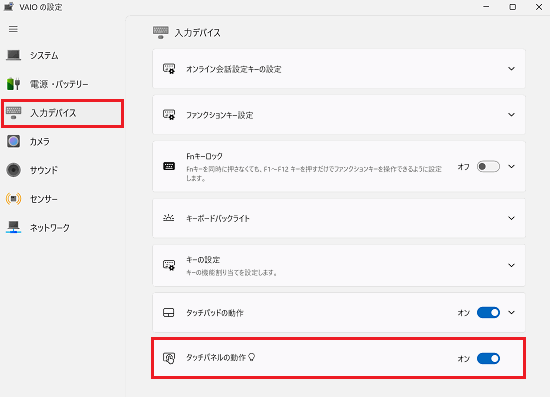The image size is (550, 397).
Task: Click the オンライン会話設定キーの設定 label
Action: point(234,69)
